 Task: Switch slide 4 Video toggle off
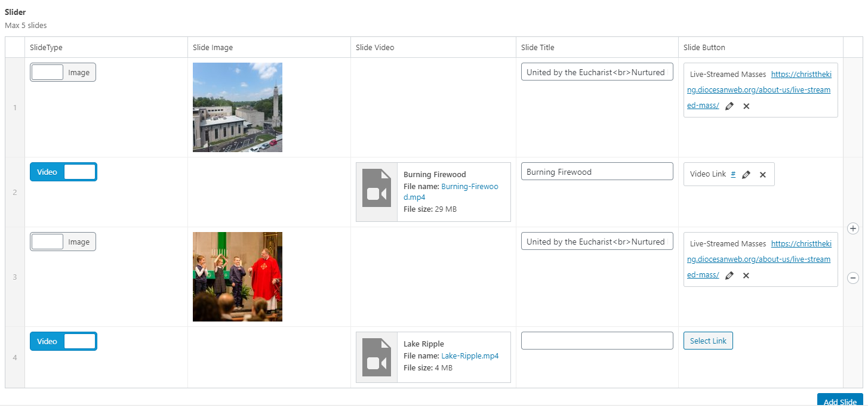pos(63,341)
